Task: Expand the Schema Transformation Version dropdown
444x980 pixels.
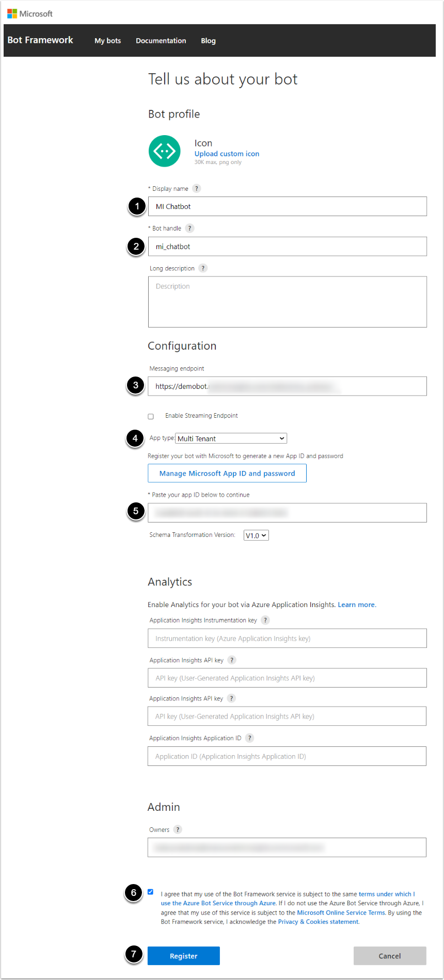Action: point(256,535)
